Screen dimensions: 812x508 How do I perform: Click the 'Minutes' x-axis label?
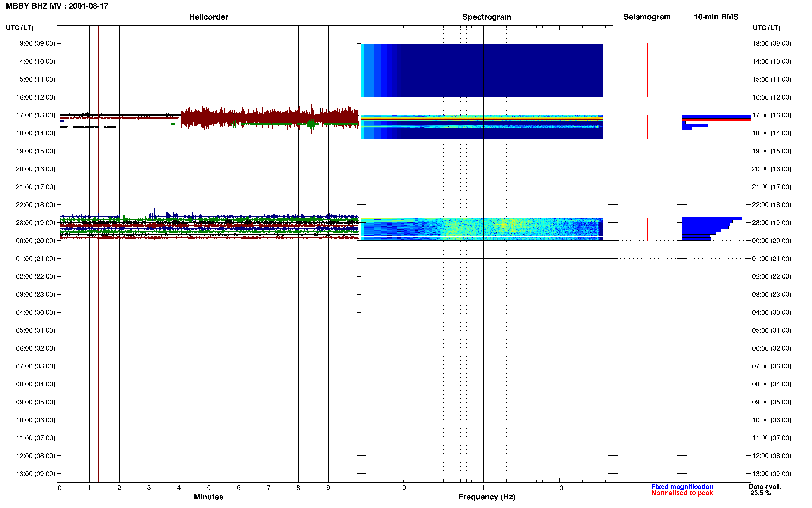click(x=209, y=497)
